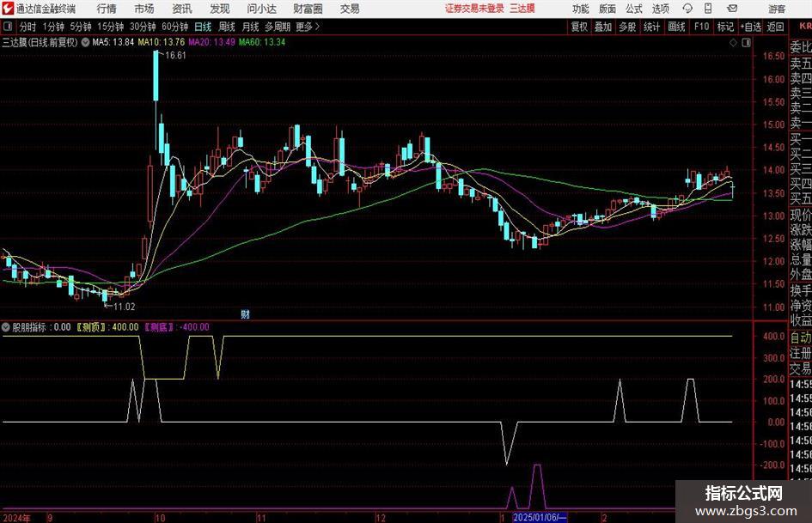Click the 多股 multi-stock button
This screenshot has width=812, height=523.
click(627, 27)
